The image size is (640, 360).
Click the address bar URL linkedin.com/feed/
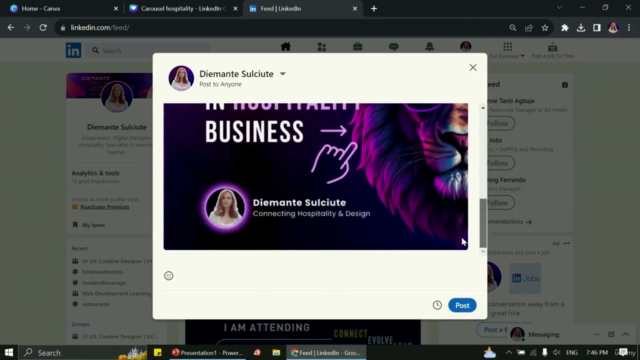tap(100, 28)
